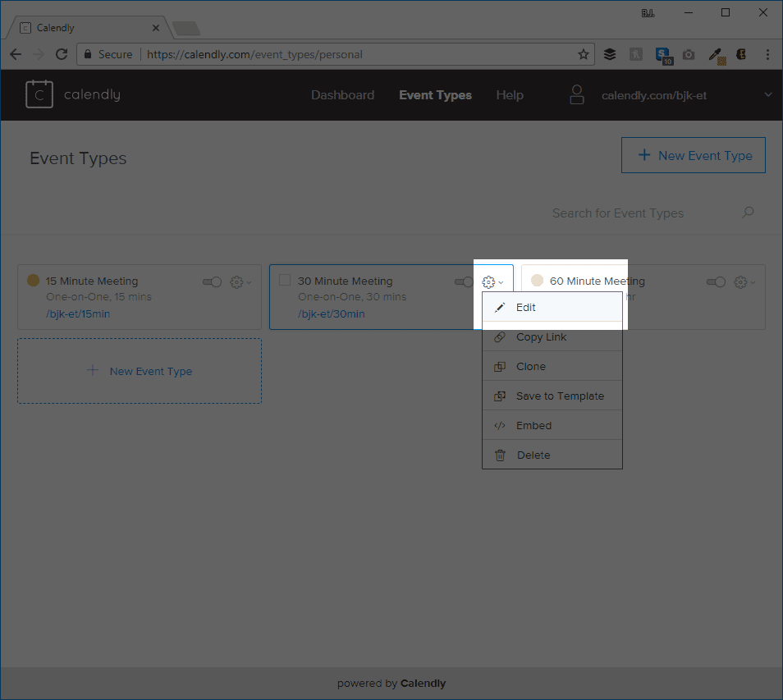Click the 60 Minute Meeting title
Image resolution: width=783 pixels, height=700 pixels.
point(598,281)
